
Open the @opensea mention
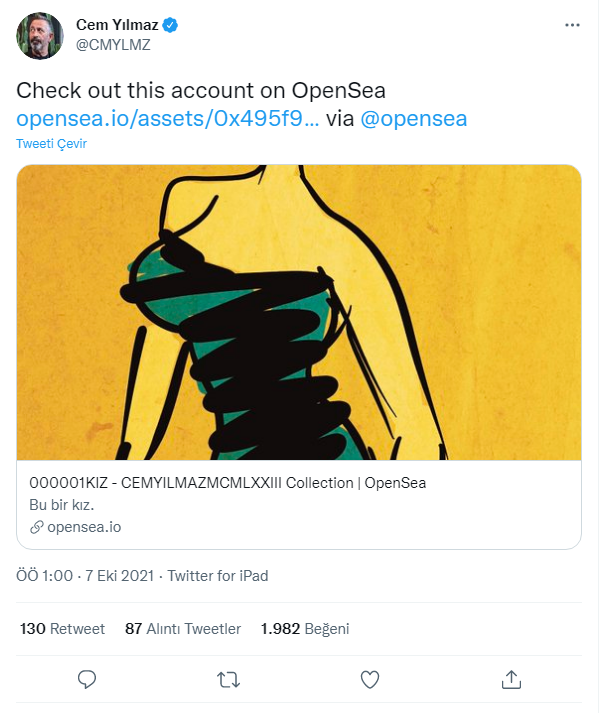414,119
